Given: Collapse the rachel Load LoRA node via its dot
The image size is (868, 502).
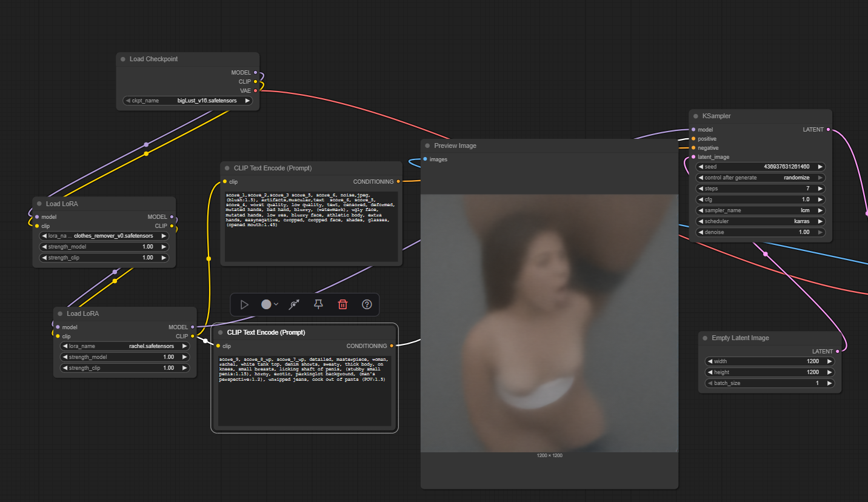Looking at the screenshot, I should (60, 314).
